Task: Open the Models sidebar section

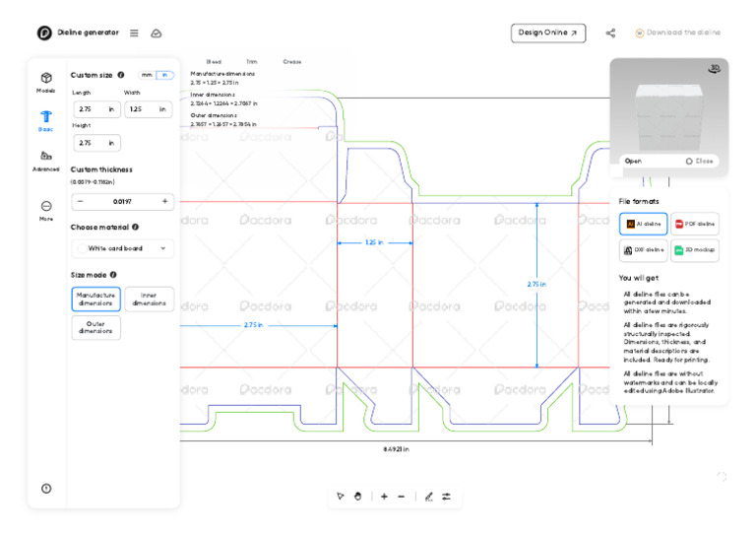Action: tap(46, 83)
